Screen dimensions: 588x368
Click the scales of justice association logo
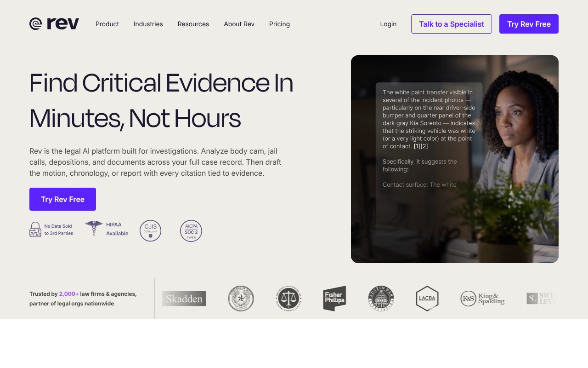coord(288,299)
